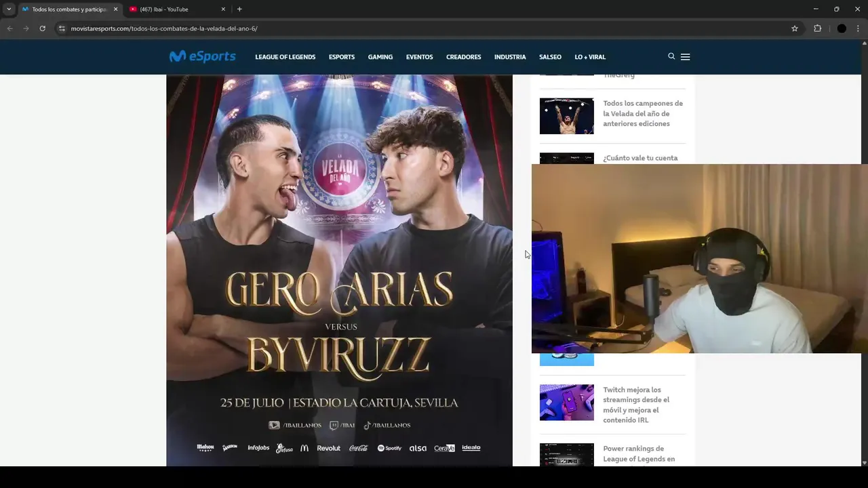The image size is (868, 488).
Task: Reload the page with refresh icon
Action: (42, 28)
